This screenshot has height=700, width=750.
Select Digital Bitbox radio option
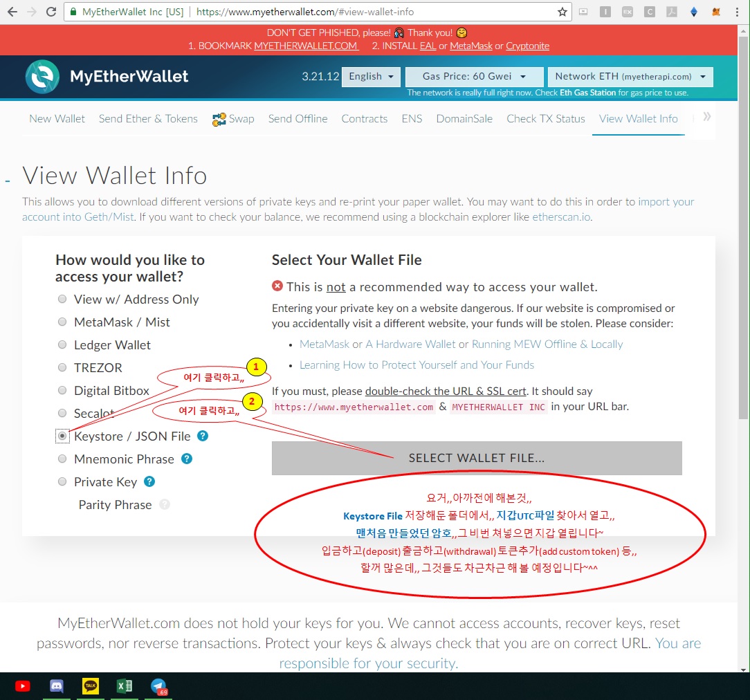click(62, 390)
